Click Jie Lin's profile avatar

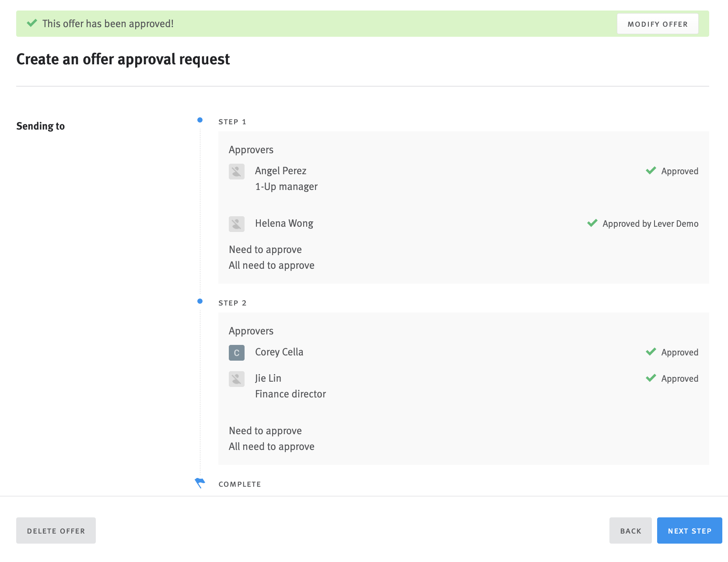coord(237,379)
